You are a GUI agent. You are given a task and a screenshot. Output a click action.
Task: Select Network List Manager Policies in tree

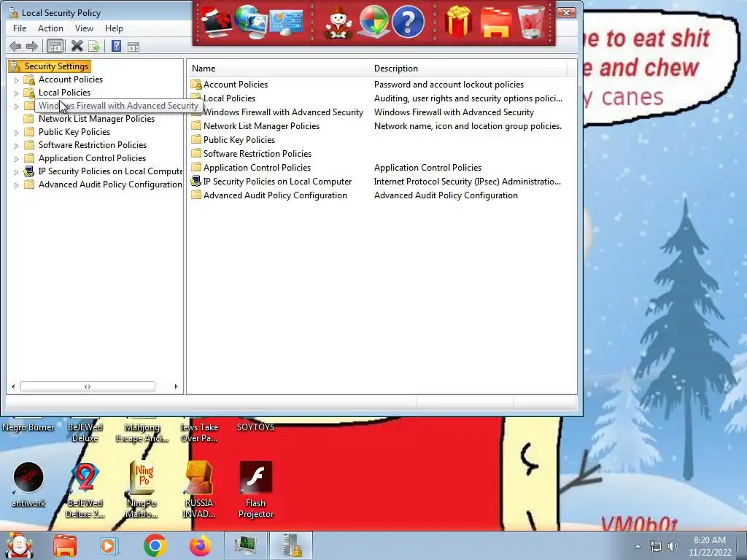pos(96,119)
